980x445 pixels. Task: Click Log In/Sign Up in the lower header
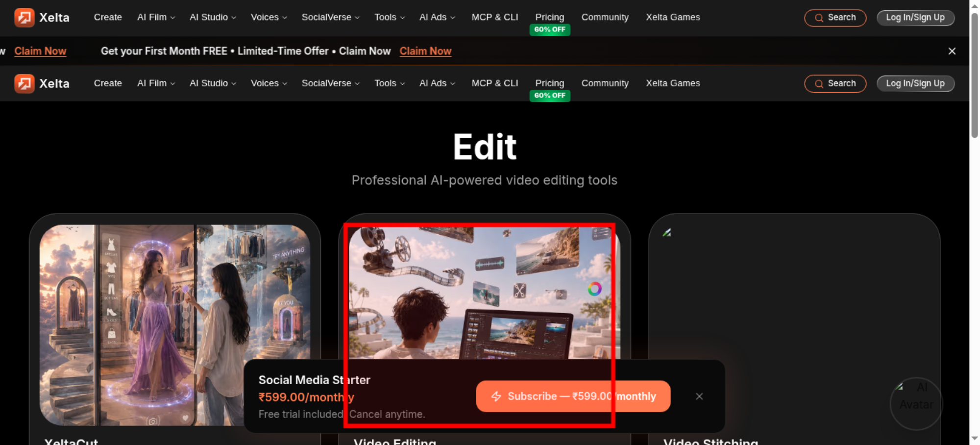[915, 84]
